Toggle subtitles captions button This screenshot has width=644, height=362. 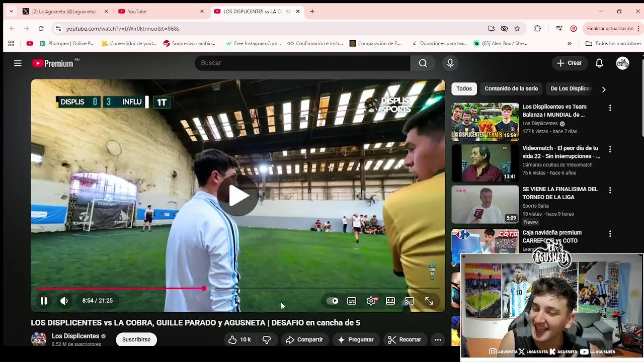[352, 301]
